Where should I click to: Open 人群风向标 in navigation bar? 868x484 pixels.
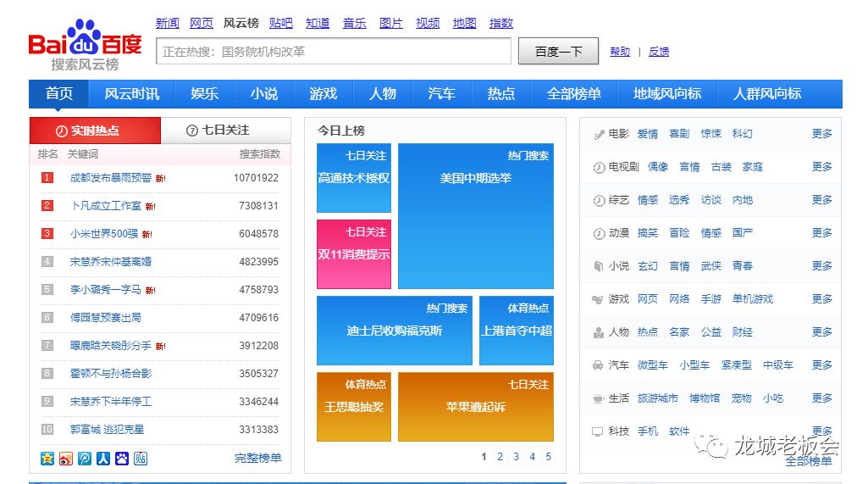point(767,94)
